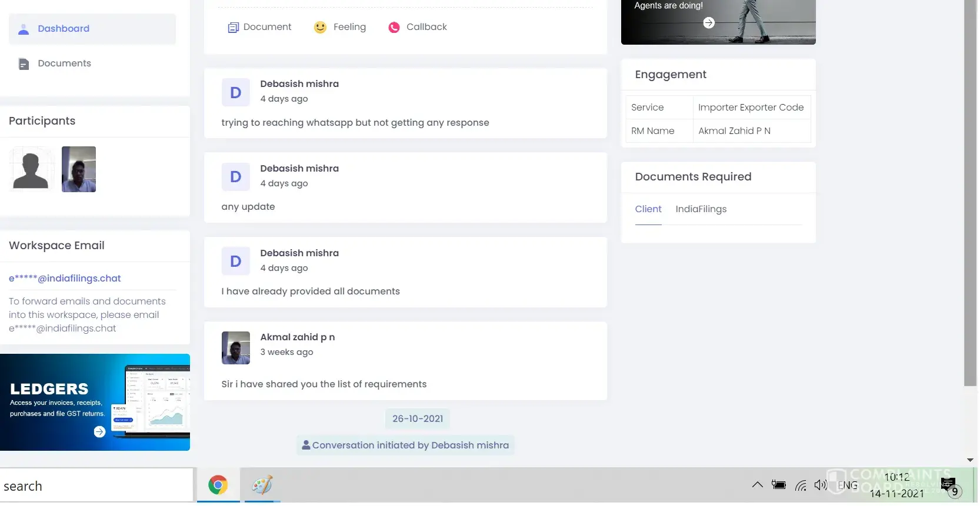Click avatar on 'trying to reaching whatsapp' message
This screenshot has height=506, width=980.
236,93
